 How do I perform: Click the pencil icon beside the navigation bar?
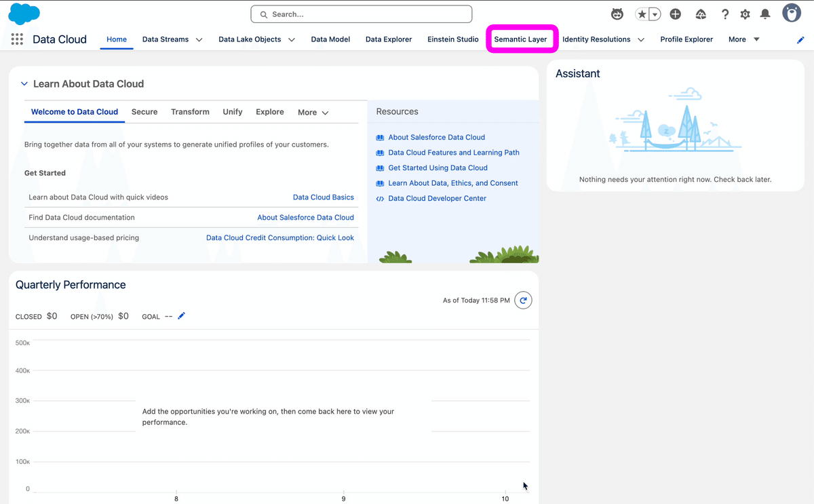pyautogui.click(x=800, y=40)
